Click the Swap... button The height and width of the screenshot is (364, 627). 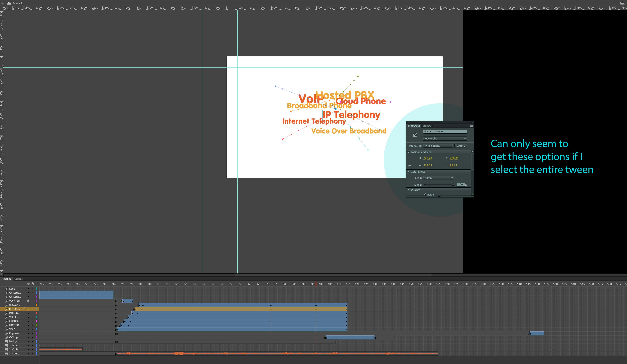tap(460, 146)
